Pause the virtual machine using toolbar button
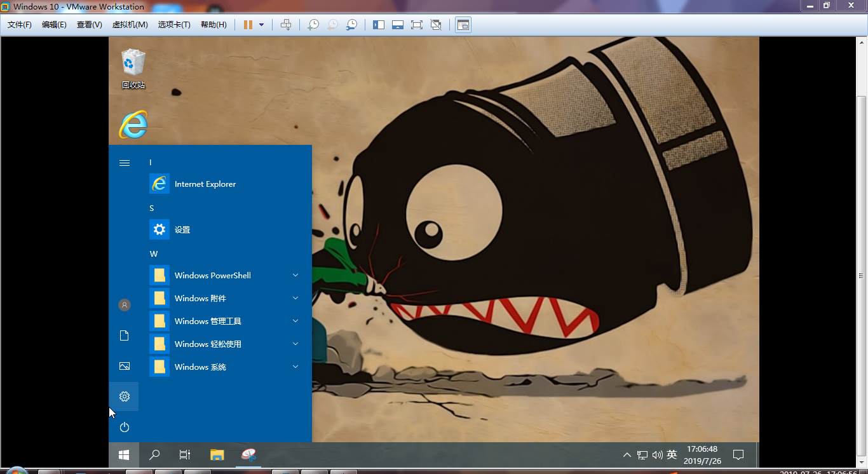The height and width of the screenshot is (474, 868). [x=248, y=25]
